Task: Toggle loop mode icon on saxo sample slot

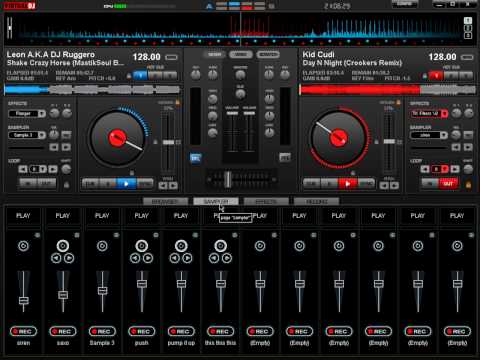Action: tap(63, 246)
